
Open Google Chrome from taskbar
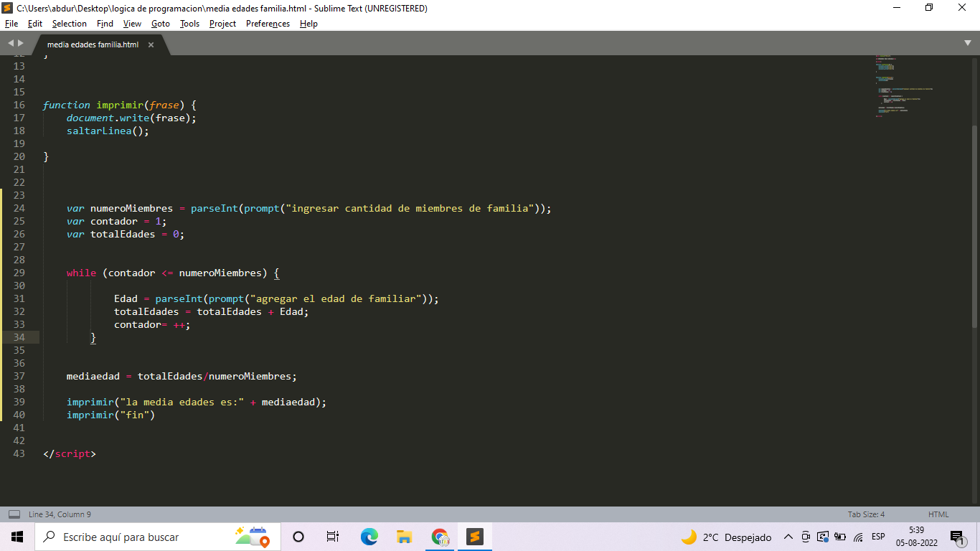coord(440,537)
